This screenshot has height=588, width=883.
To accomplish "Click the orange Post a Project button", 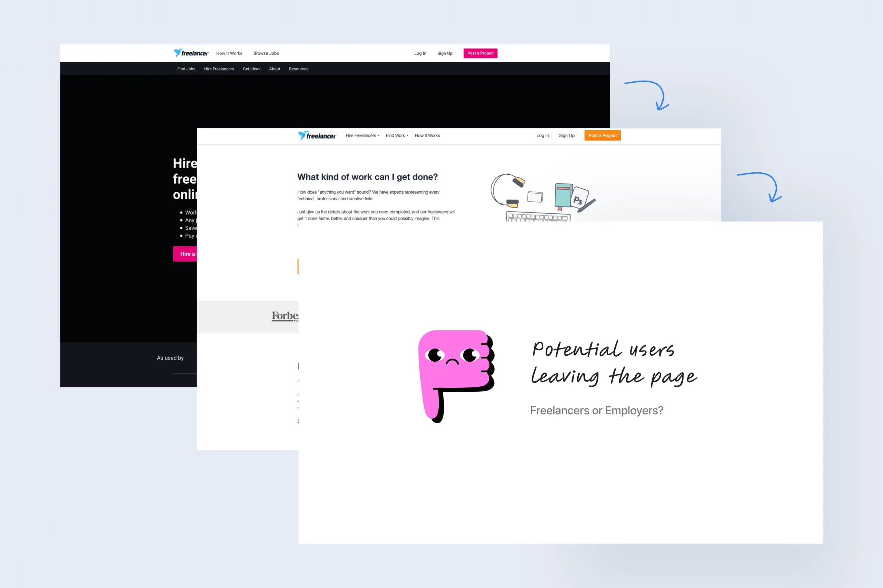I will click(x=602, y=136).
